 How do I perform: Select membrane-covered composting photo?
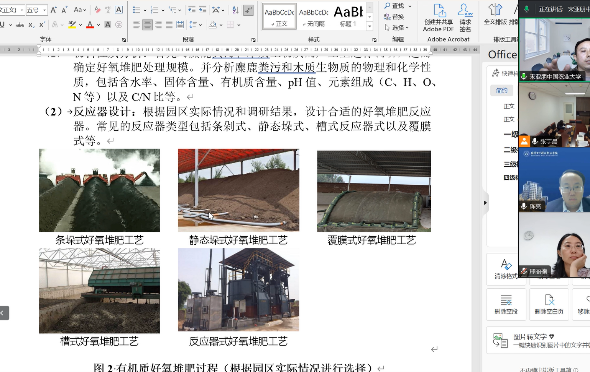[x=374, y=191]
